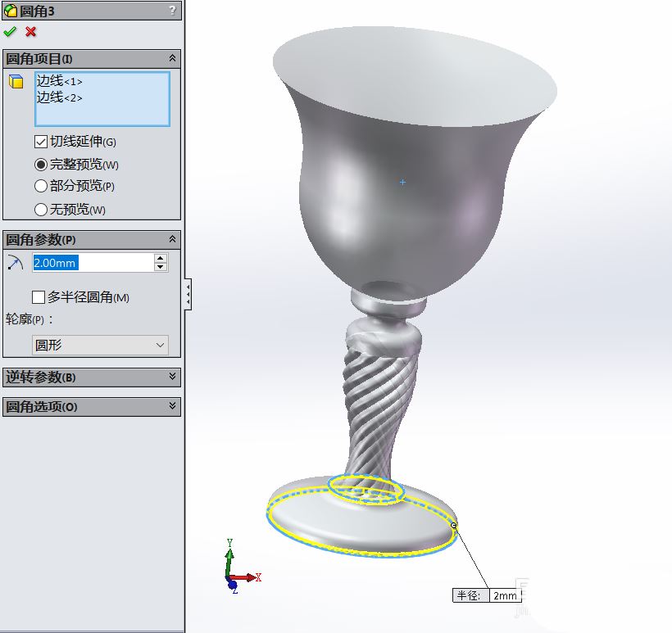The width and height of the screenshot is (672, 633).
Task: Confirm the fillet with the green checkmark
Action: [10, 32]
